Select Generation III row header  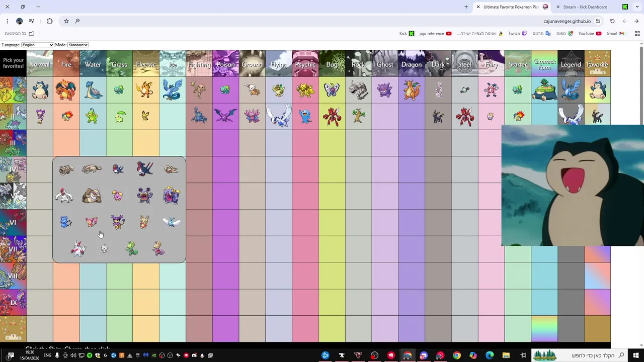[13, 143]
